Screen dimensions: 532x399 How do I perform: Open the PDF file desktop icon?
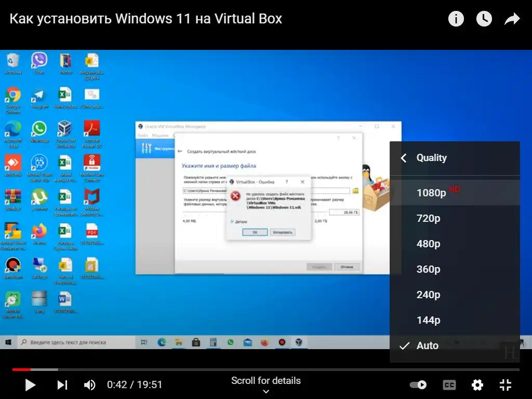[x=91, y=234]
